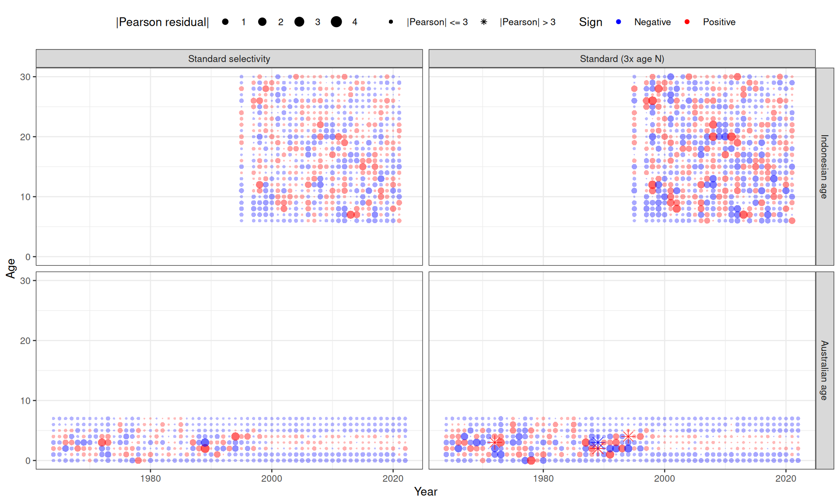Click the size 2 legend circle
Viewport: 840px width, 504px height.
[x=262, y=22]
